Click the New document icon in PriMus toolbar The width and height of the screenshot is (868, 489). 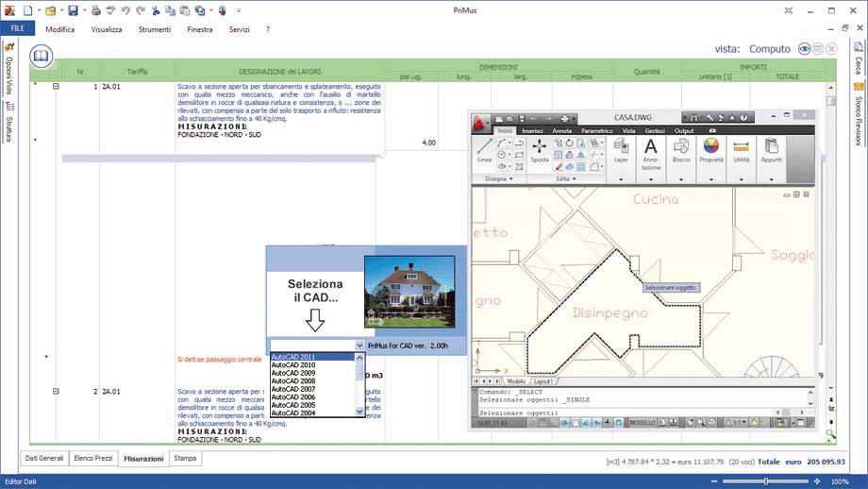(x=27, y=10)
